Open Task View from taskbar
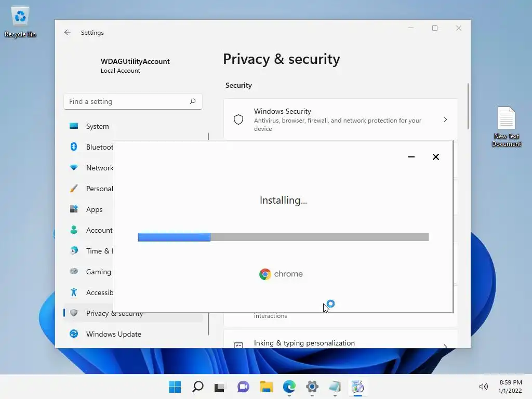Viewport: 532px width, 399px height. coord(220,387)
